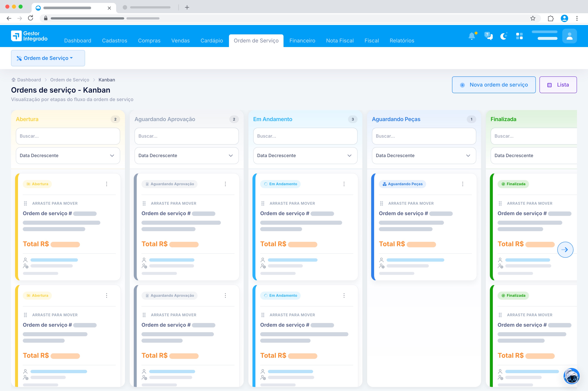Screen dimensions: 588x391
Task: Click search field in Abertura column
Action: tap(68, 136)
